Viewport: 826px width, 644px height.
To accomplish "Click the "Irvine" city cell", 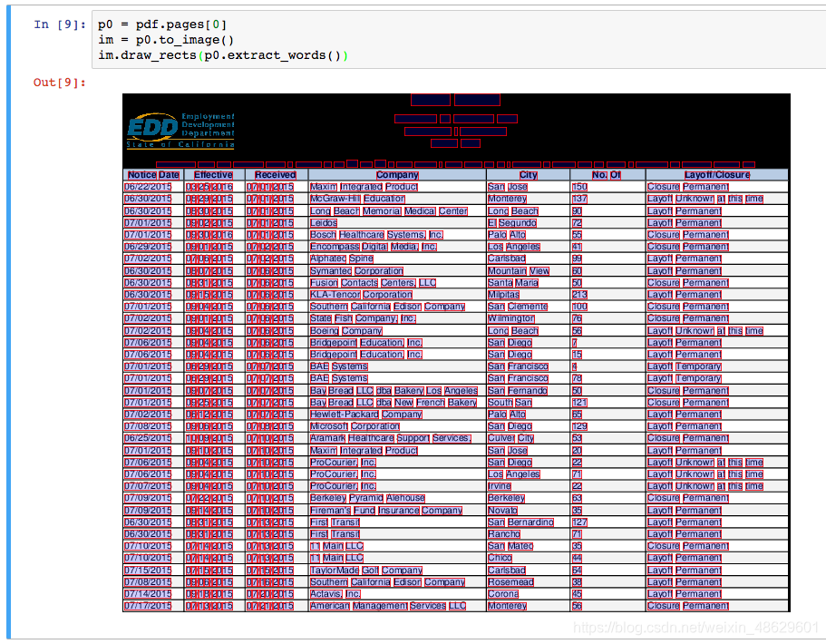I will click(x=500, y=486).
